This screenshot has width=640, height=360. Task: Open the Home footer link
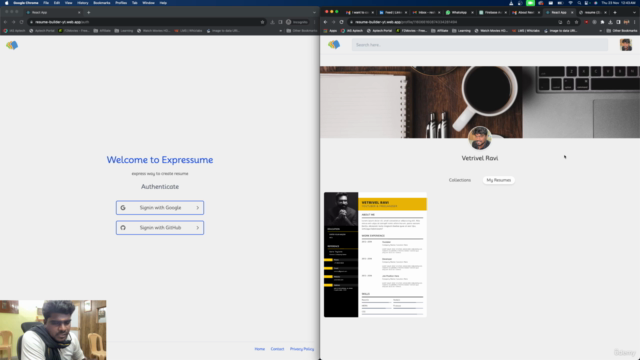tap(260, 349)
